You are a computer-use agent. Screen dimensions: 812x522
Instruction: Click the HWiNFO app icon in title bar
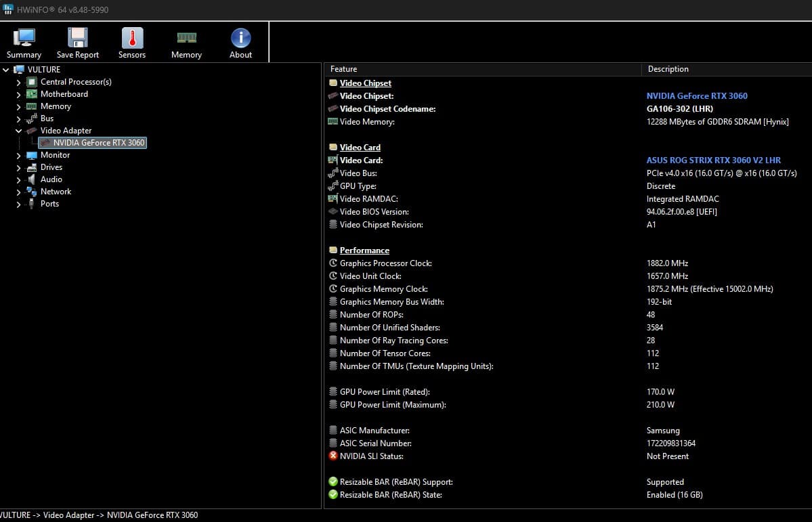tap(7, 9)
